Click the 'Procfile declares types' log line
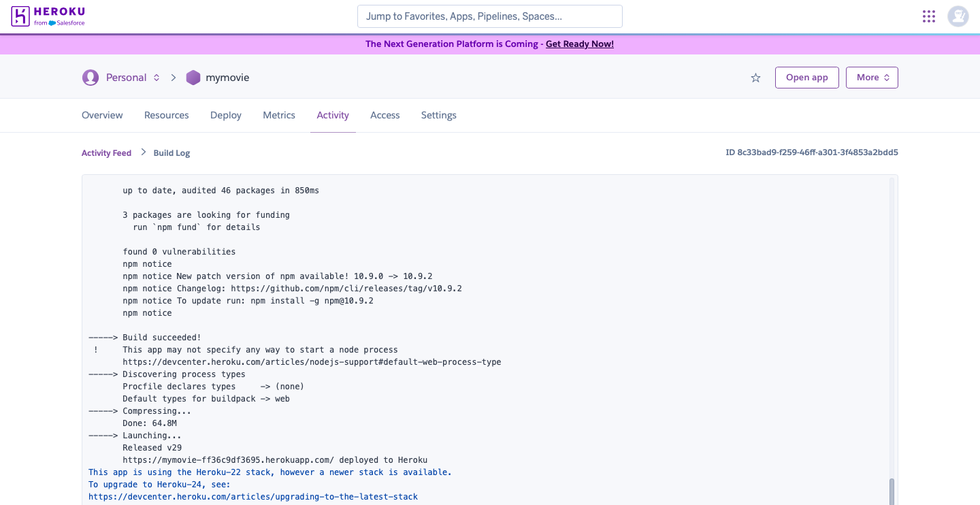This screenshot has width=980, height=505. pos(213,387)
